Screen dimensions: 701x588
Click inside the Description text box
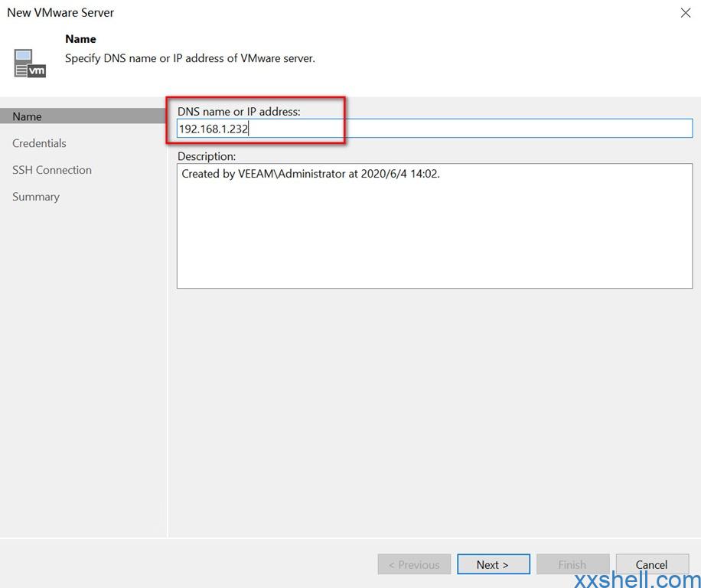435,226
